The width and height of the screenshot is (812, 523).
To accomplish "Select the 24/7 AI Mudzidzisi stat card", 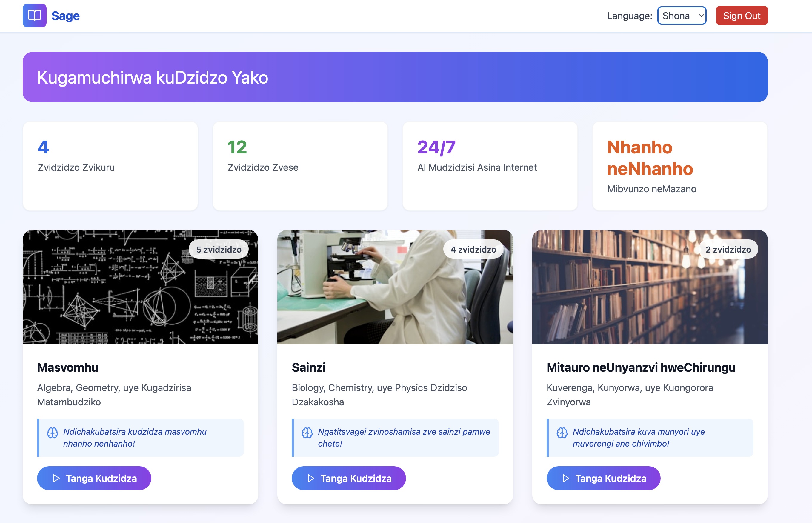I will point(490,166).
